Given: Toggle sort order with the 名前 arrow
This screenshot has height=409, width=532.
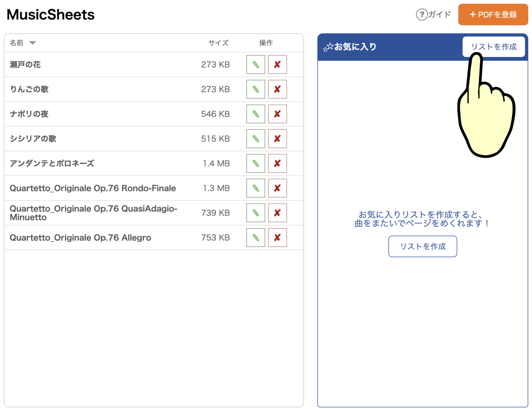Looking at the screenshot, I should tap(33, 43).
